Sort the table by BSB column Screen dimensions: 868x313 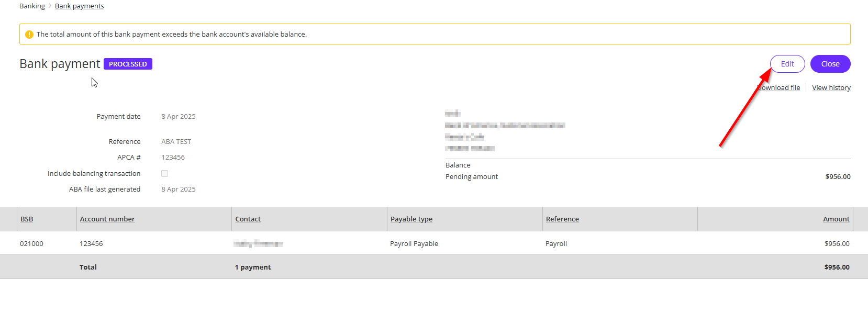click(27, 219)
